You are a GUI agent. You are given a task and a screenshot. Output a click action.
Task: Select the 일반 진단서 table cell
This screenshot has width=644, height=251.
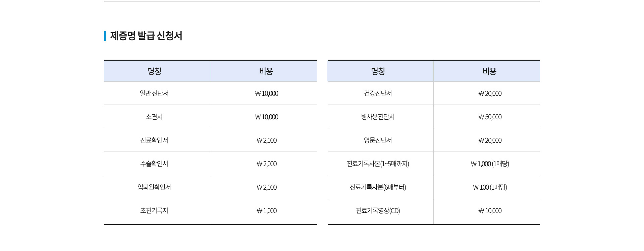(x=154, y=93)
